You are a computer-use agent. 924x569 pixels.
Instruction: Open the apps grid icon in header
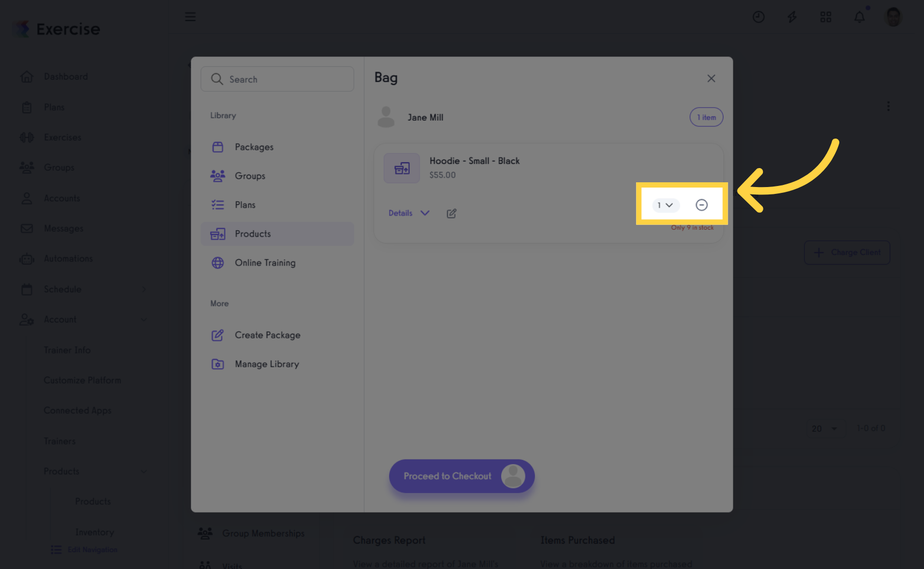(826, 17)
